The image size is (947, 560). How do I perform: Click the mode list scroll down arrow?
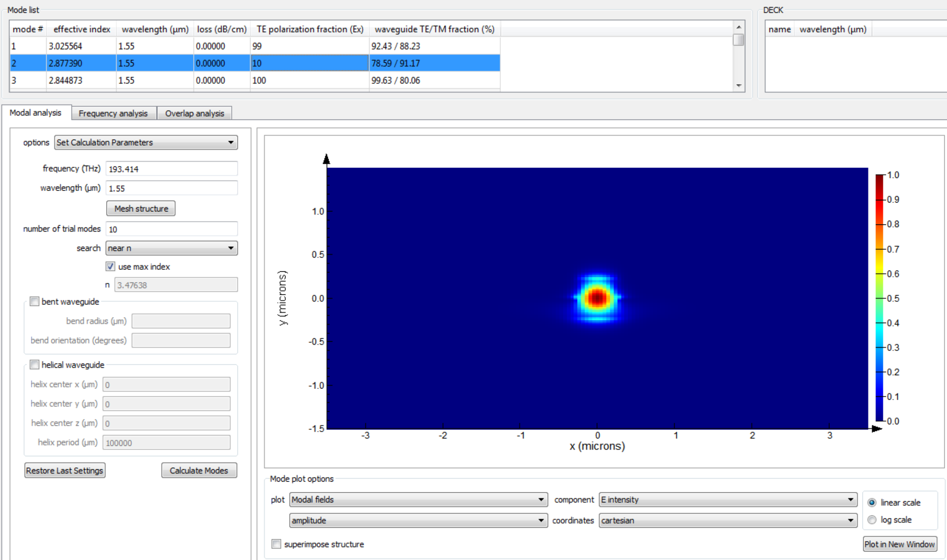coord(738,85)
